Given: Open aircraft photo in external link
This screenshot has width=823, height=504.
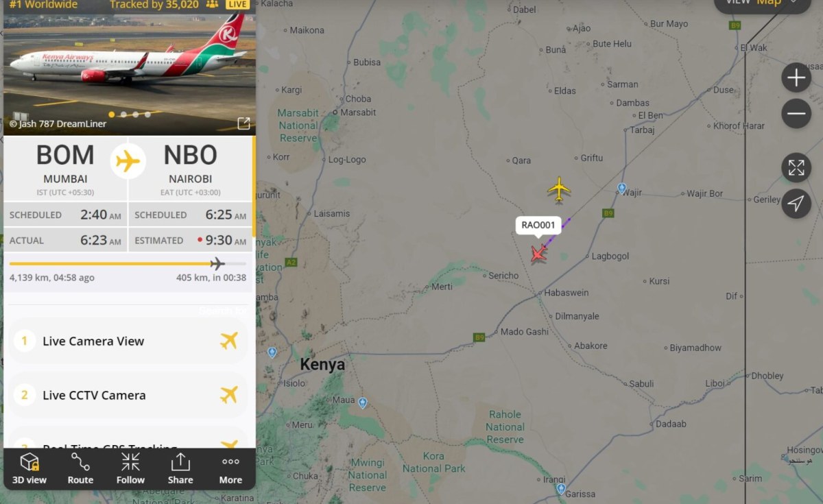Looking at the screenshot, I should 243,123.
